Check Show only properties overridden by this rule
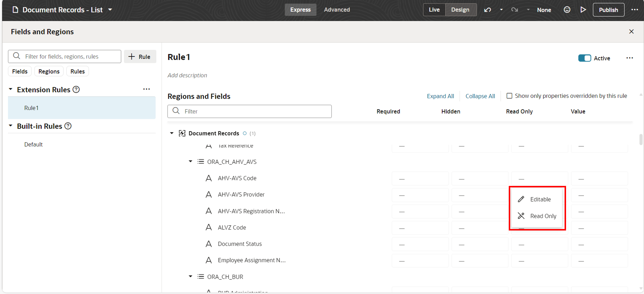 (x=509, y=96)
